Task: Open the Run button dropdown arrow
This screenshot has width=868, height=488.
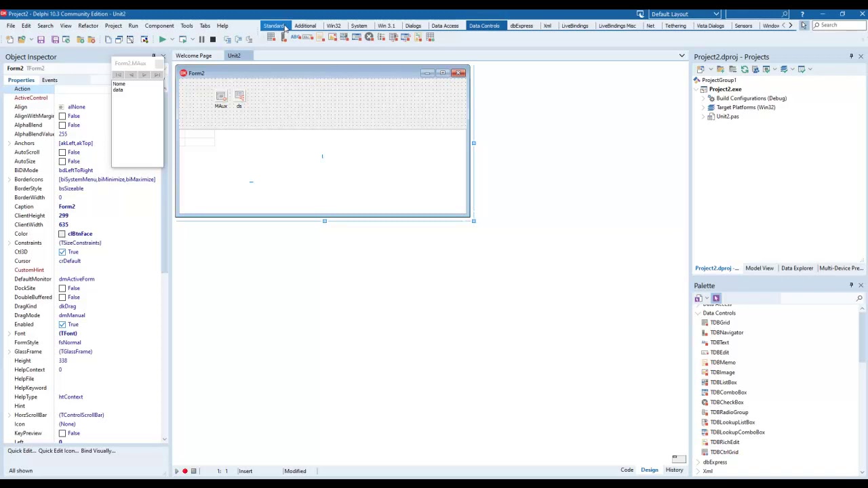Action: point(172,39)
